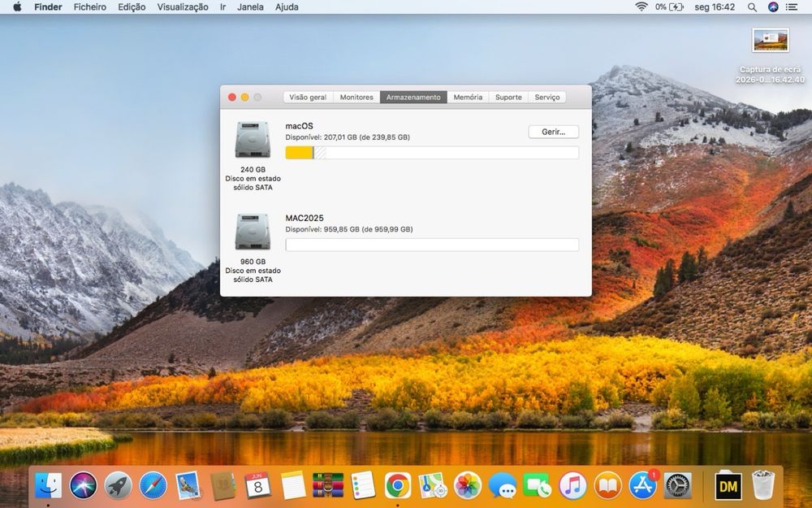Switch to Serviço tab

pyautogui.click(x=547, y=97)
